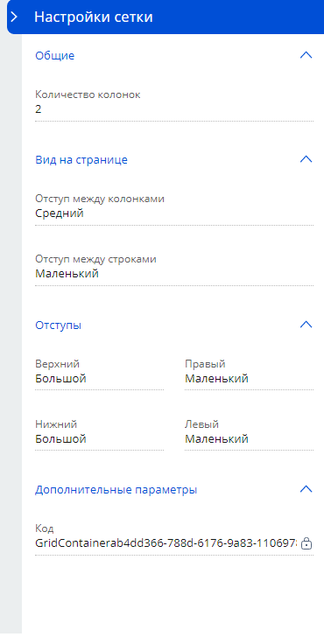Collapse the panel with header arrow icon

coord(14,17)
